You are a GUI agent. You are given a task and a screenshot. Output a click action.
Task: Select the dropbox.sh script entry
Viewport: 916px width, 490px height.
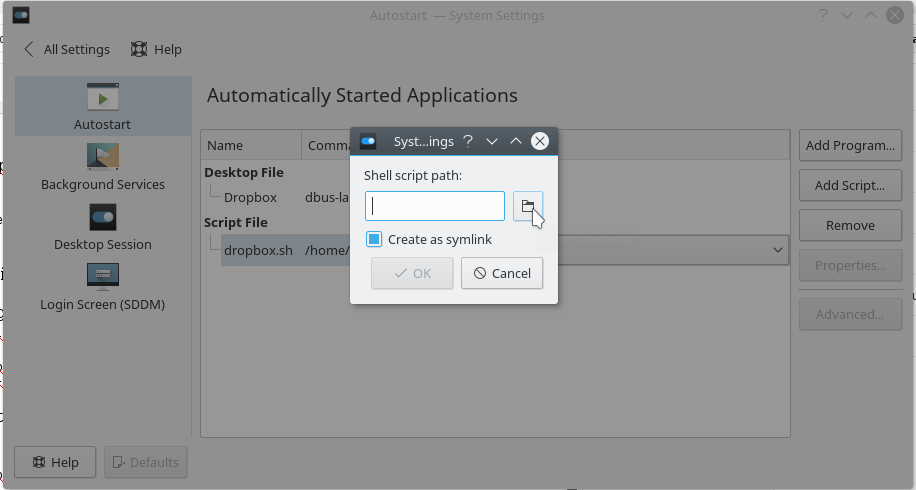[258, 250]
